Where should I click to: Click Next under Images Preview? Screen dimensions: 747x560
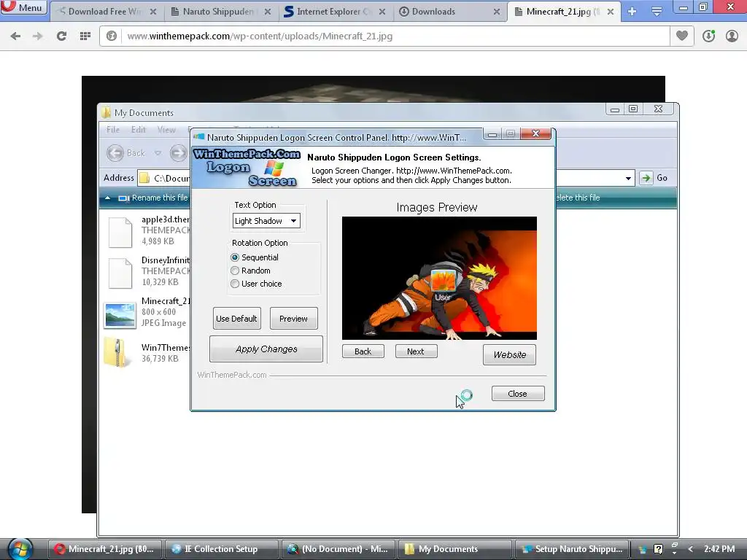click(x=416, y=351)
